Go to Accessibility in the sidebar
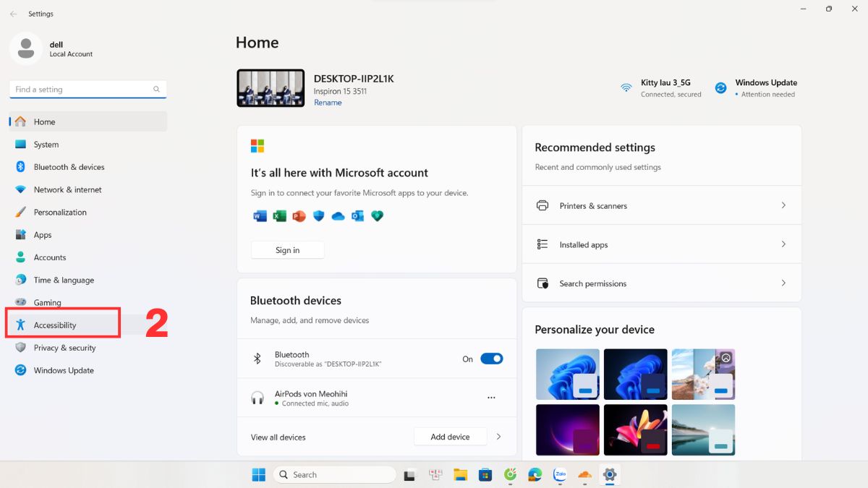The width and height of the screenshot is (868, 488). pos(55,325)
